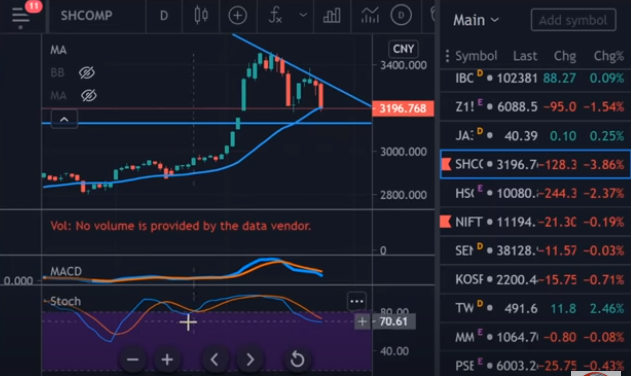This screenshot has width=631, height=376.
Task: Select the JA watchlist row at 40.39
Action: point(535,136)
